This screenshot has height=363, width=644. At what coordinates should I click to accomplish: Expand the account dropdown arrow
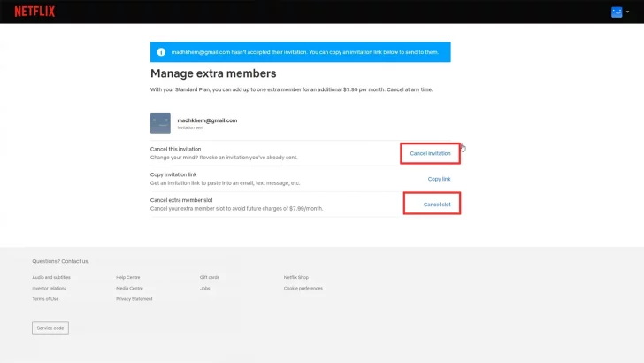point(628,12)
